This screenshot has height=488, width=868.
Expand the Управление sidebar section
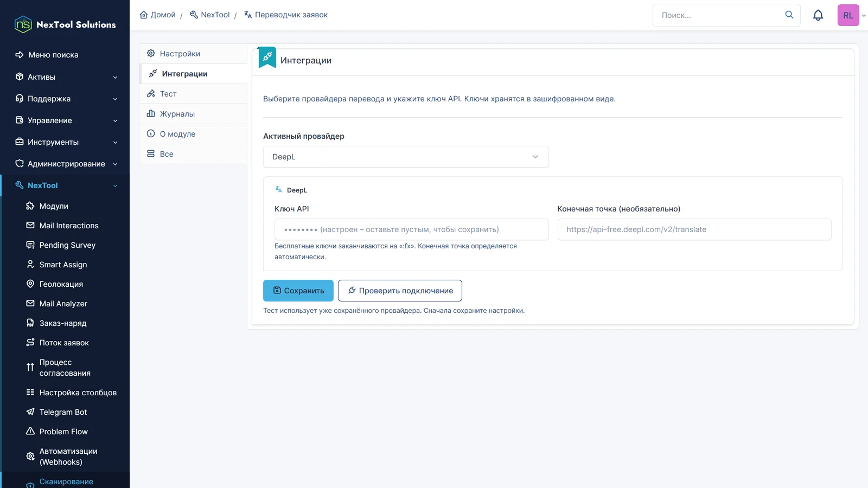65,120
